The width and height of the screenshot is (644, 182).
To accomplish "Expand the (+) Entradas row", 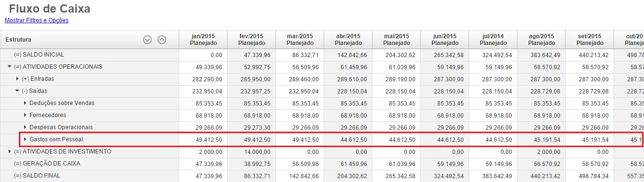I will coord(17,79).
